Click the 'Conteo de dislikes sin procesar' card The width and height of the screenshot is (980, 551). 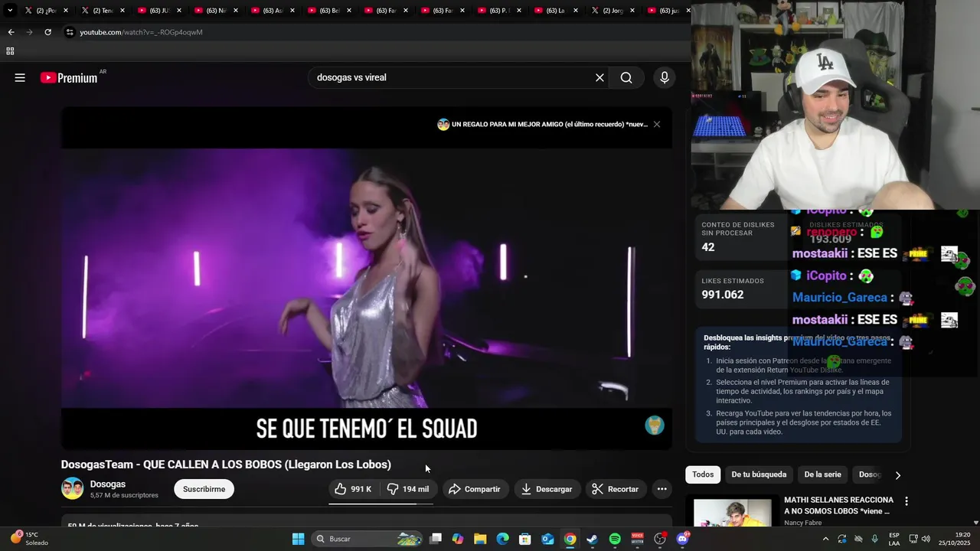[x=741, y=237]
